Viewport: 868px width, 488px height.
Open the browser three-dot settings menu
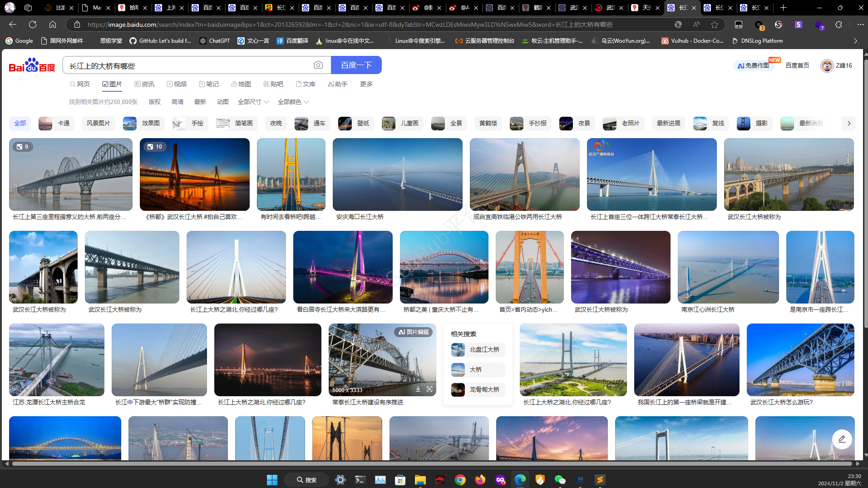[860, 25]
